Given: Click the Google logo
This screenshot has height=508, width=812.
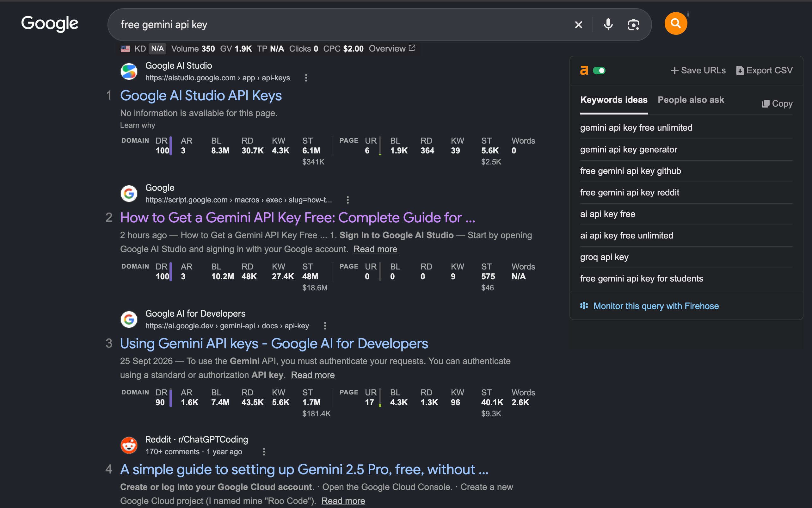Looking at the screenshot, I should pyautogui.click(x=50, y=24).
